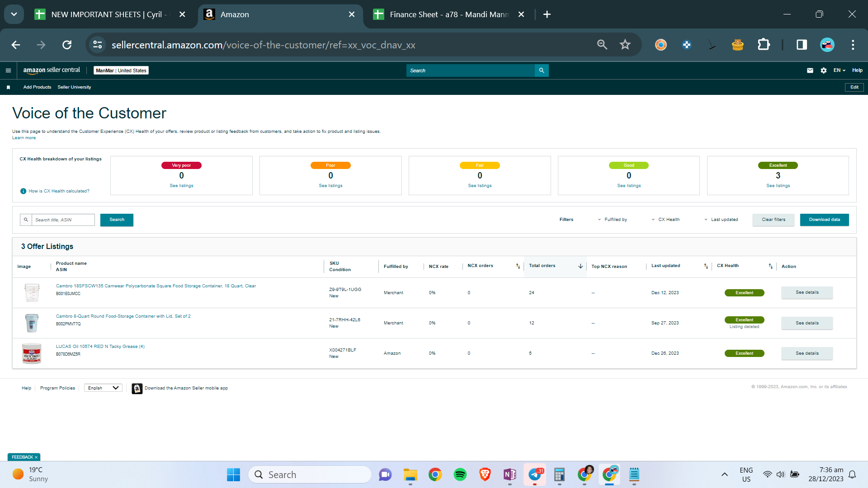Viewport: 868px width, 488px height.
Task: Click the teal Search button
Action: 117,220
